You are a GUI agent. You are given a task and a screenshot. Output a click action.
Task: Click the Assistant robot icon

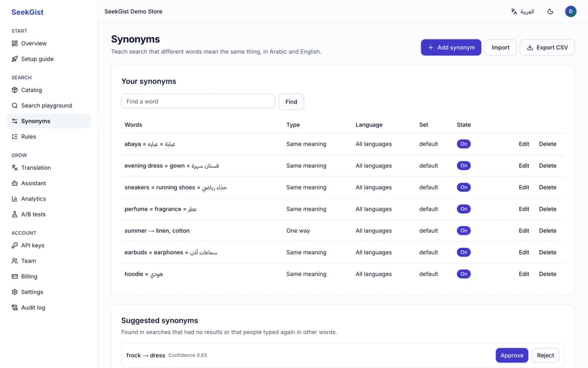point(15,183)
